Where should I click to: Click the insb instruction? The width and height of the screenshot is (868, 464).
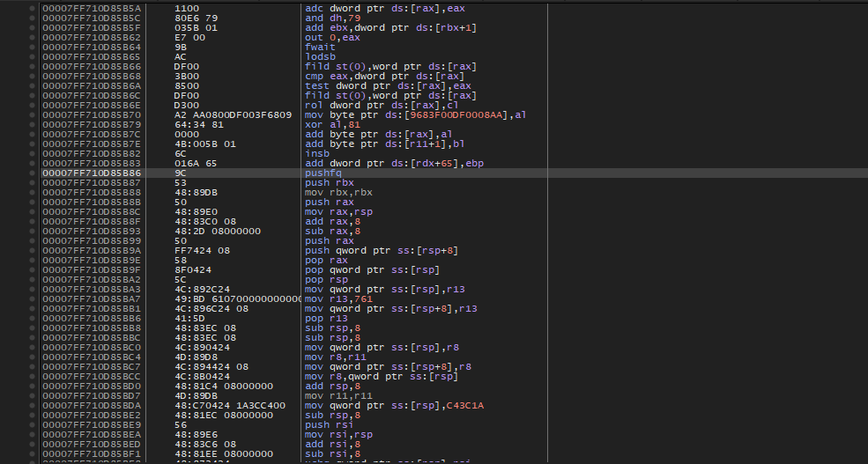click(x=315, y=153)
